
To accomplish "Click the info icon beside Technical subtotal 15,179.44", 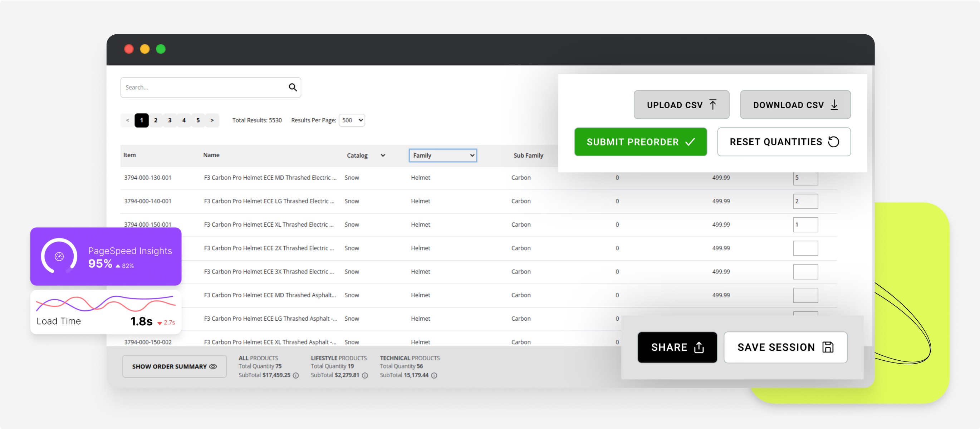I will [x=435, y=375].
